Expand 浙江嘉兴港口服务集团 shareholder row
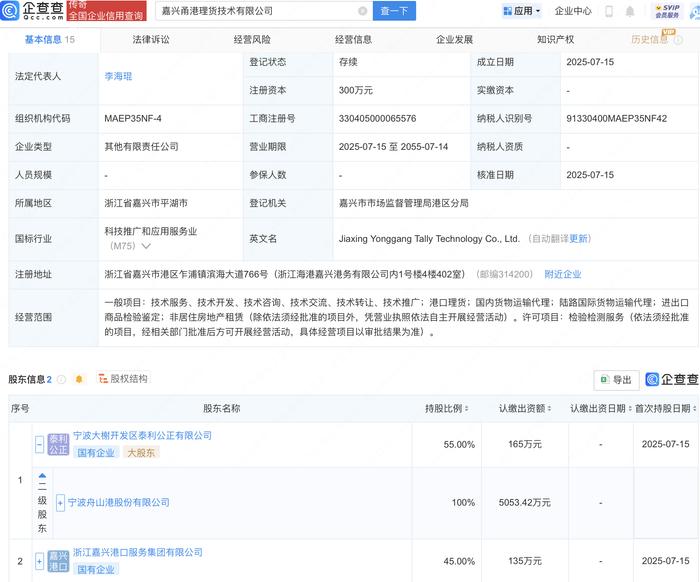The width and height of the screenshot is (700, 582). click(x=39, y=561)
